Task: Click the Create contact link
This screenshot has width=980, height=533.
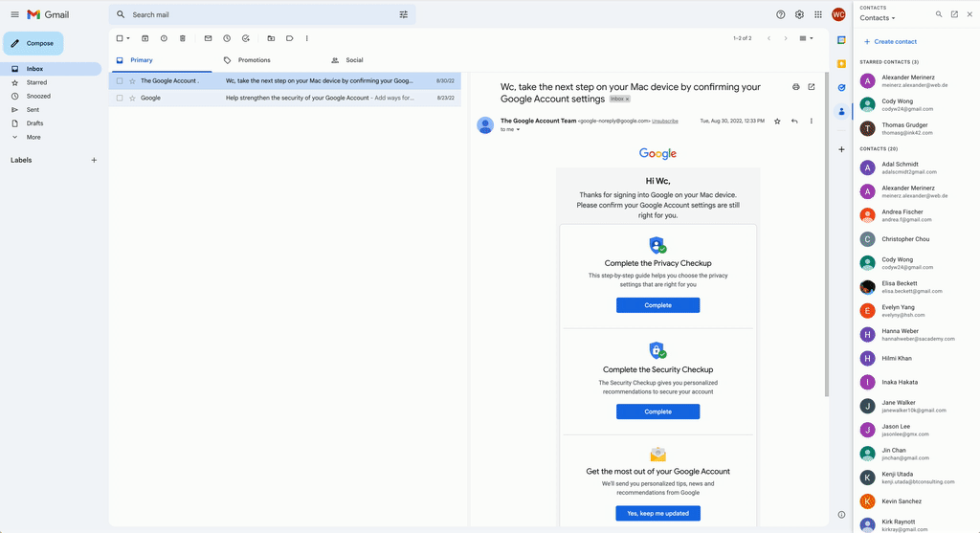Action: (890, 42)
